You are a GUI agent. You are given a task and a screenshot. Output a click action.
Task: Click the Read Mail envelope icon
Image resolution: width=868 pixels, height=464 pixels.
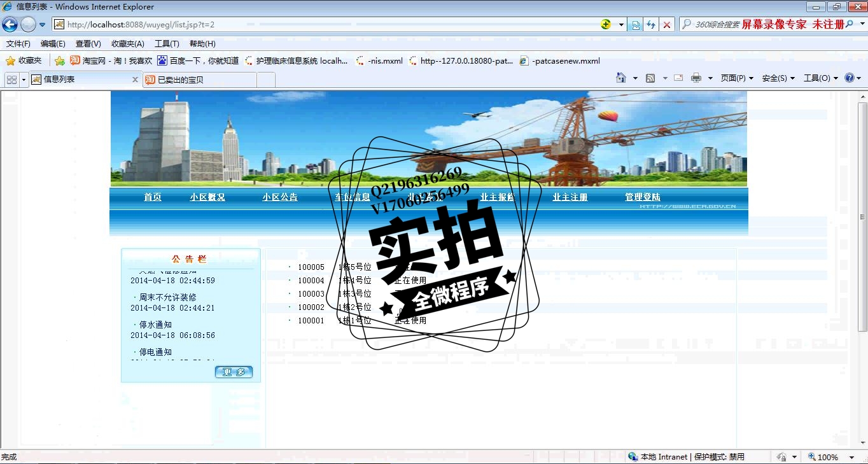[x=678, y=78]
